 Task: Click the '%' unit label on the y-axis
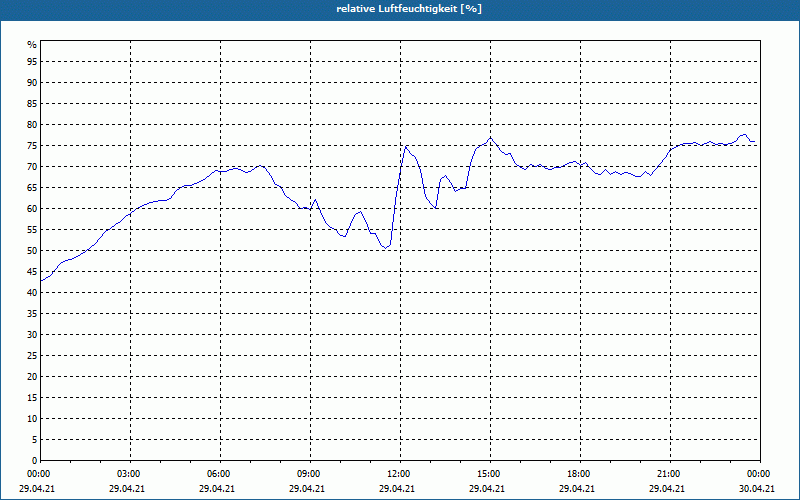pyautogui.click(x=32, y=44)
